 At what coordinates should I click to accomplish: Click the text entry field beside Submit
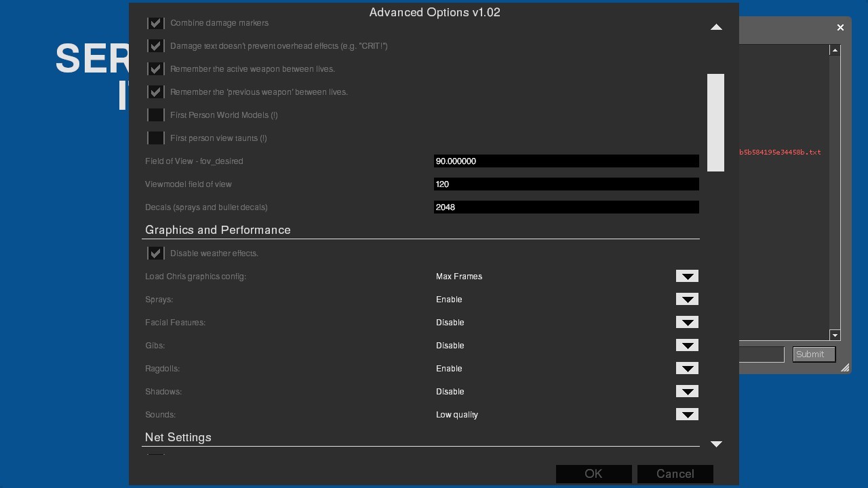(762, 354)
